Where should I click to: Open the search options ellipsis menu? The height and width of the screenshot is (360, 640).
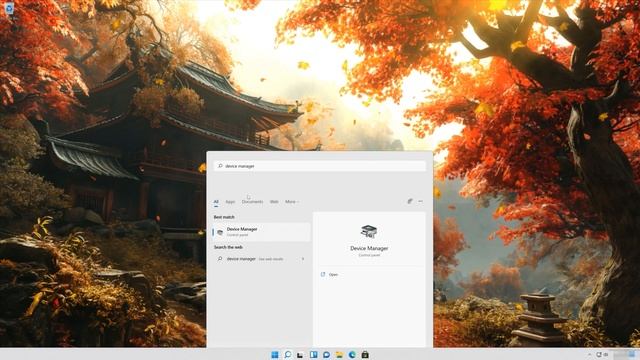click(x=420, y=201)
